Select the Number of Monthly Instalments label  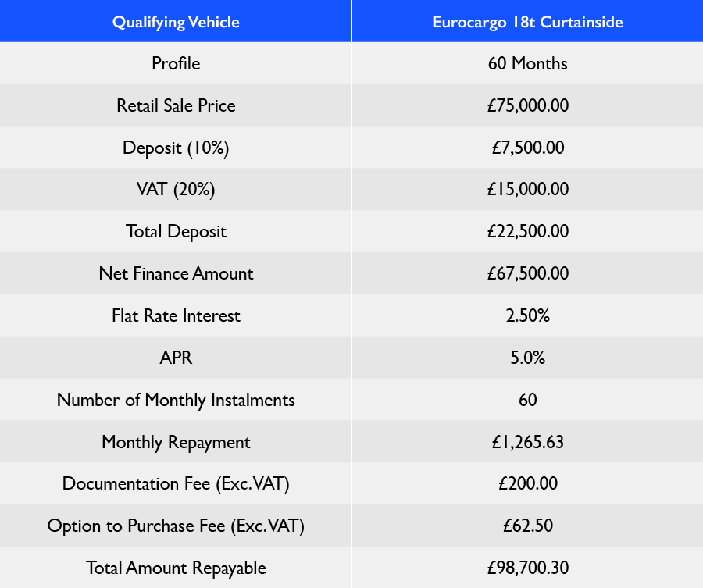[x=176, y=401]
